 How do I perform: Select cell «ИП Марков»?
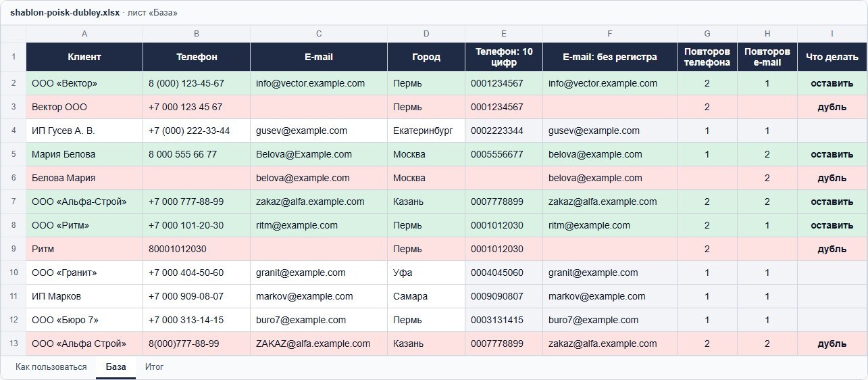[x=84, y=296]
